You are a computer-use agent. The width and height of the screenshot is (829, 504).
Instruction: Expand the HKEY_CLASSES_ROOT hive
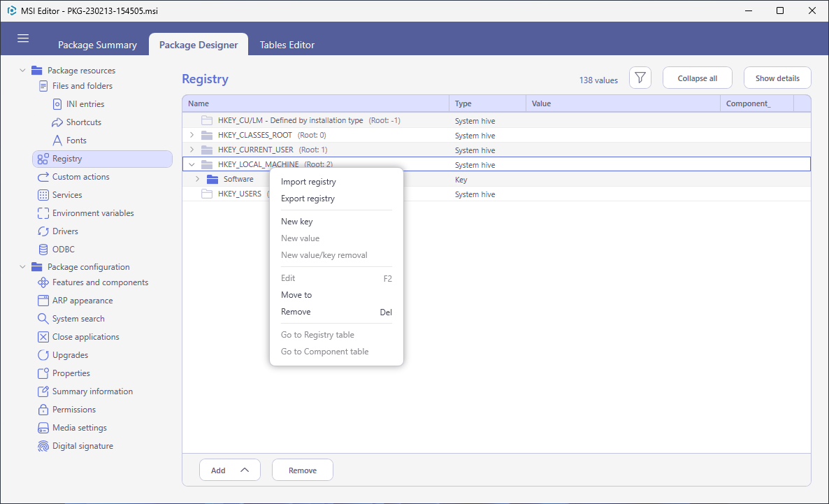(192, 135)
